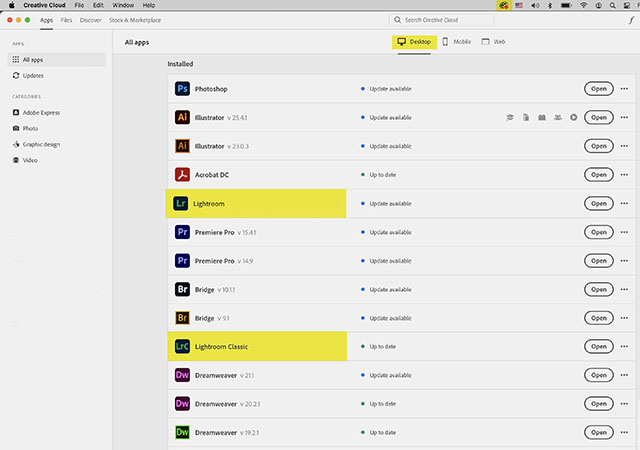Select the Mobile apps tab
The height and width of the screenshot is (450, 640).
(x=457, y=42)
